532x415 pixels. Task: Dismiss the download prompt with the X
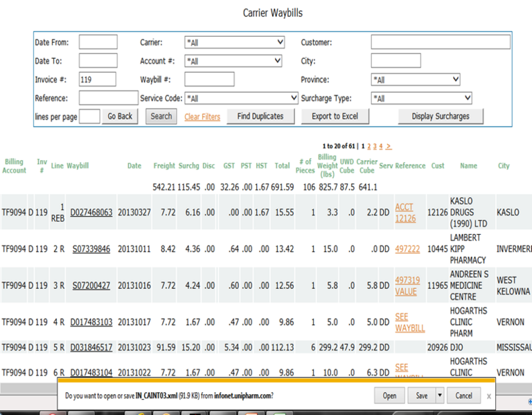489,396
